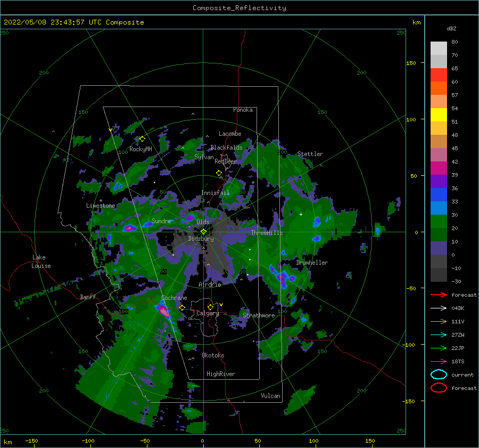This screenshot has height=448, width=479.
Task: Click the Blackfalds city label
Action: (226, 148)
